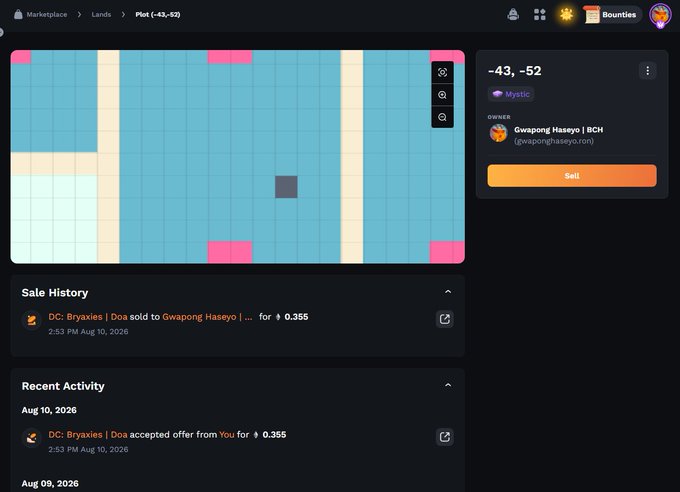This screenshot has width=680, height=492.
Task: Open the profile avatar menu
Action: (x=660, y=15)
